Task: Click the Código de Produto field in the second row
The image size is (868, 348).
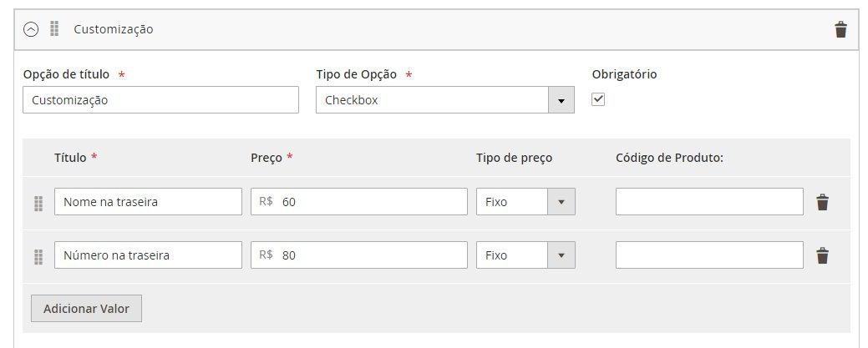Action: click(x=709, y=255)
